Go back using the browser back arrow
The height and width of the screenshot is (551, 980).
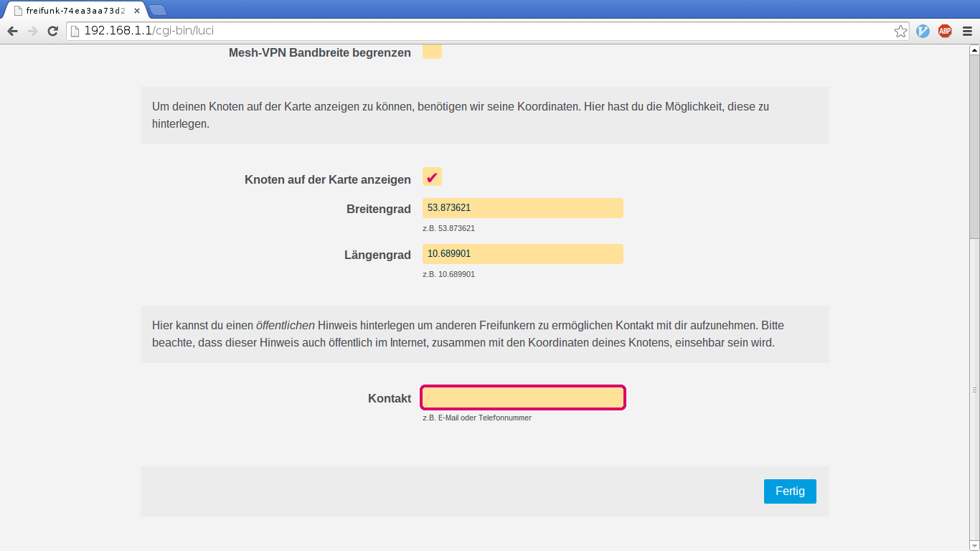(x=12, y=31)
